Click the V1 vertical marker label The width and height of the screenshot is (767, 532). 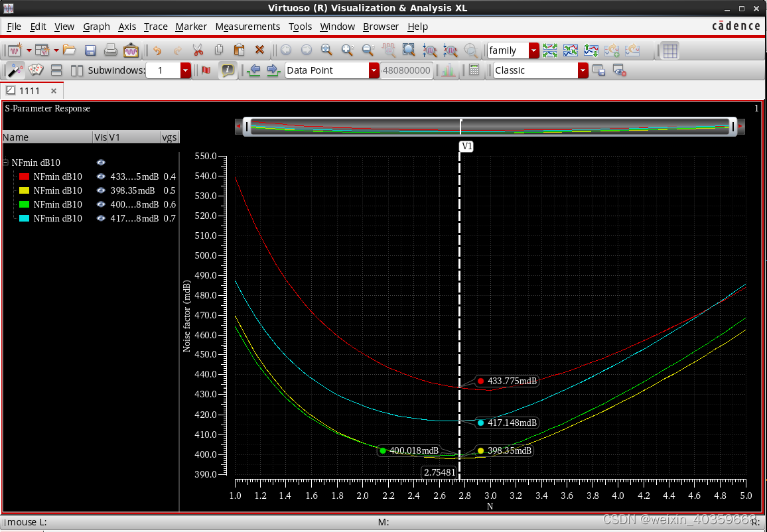pos(466,146)
